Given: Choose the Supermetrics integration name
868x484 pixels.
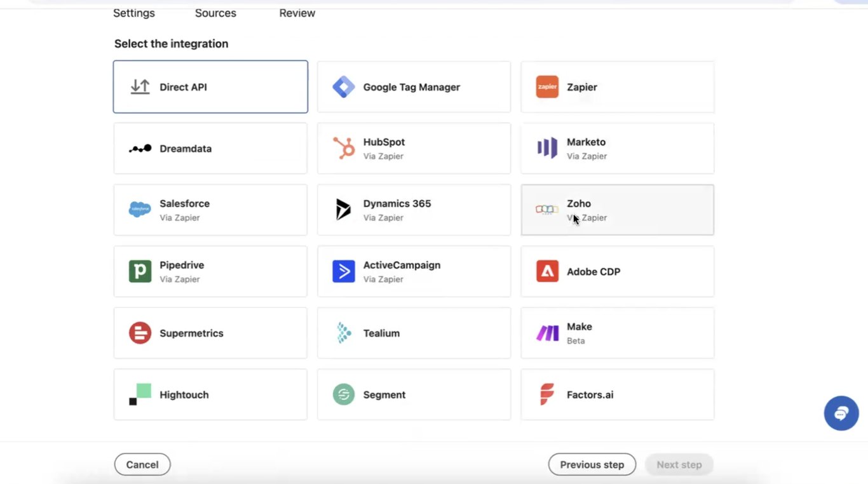Looking at the screenshot, I should [191, 333].
